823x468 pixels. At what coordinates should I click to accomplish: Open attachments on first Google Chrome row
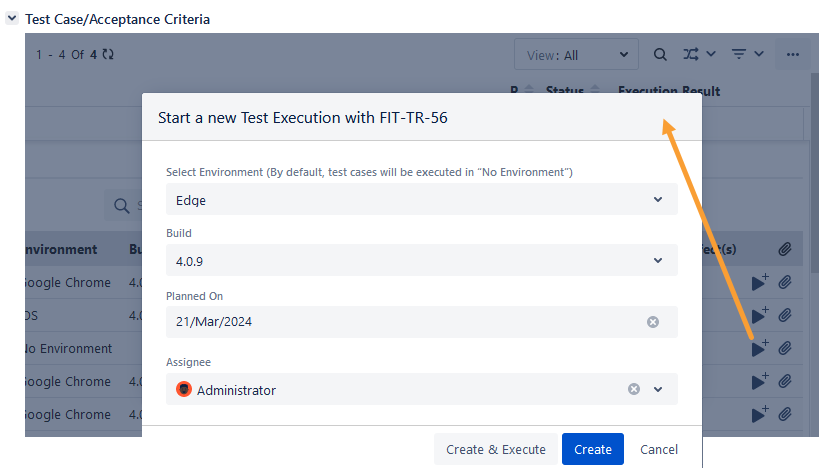coord(785,282)
